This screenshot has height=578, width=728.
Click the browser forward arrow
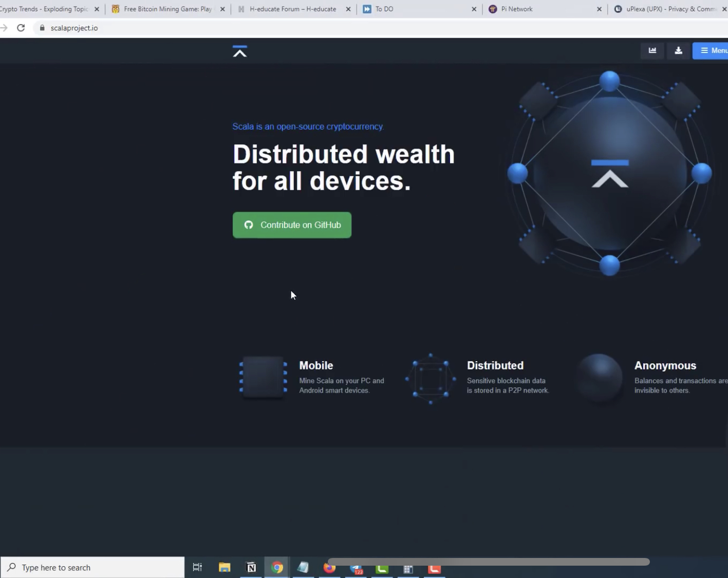click(x=4, y=28)
